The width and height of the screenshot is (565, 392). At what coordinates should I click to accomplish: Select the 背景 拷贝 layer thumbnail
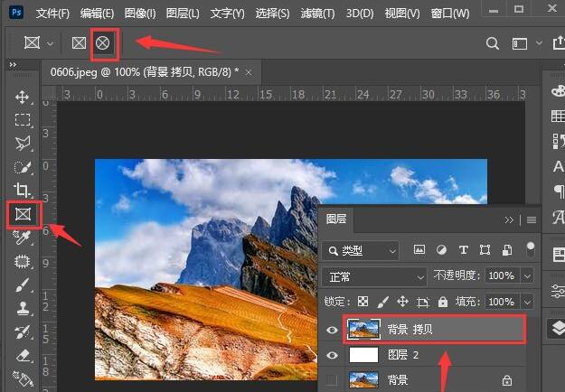tap(364, 330)
